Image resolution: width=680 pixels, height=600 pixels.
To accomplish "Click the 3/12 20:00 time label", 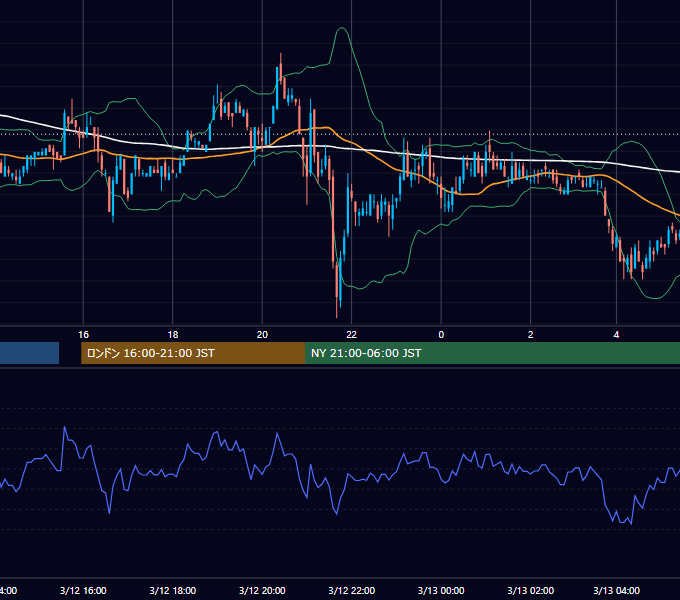I will (x=262, y=590).
